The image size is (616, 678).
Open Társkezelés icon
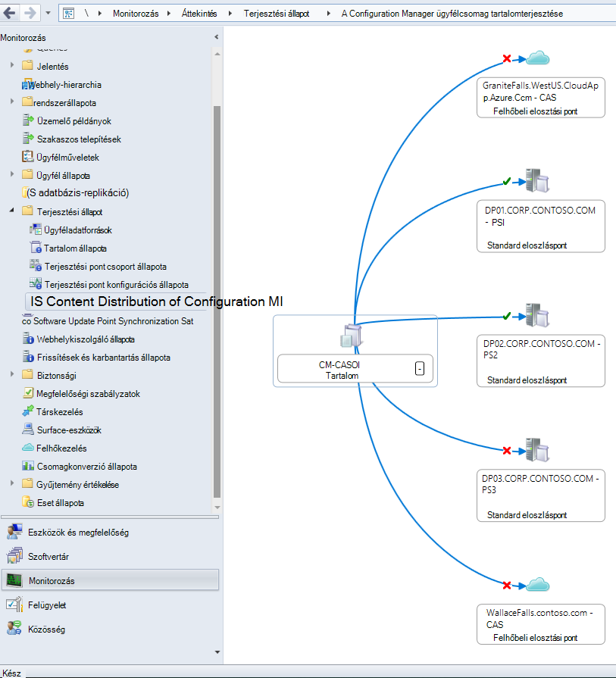coord(28,411)
